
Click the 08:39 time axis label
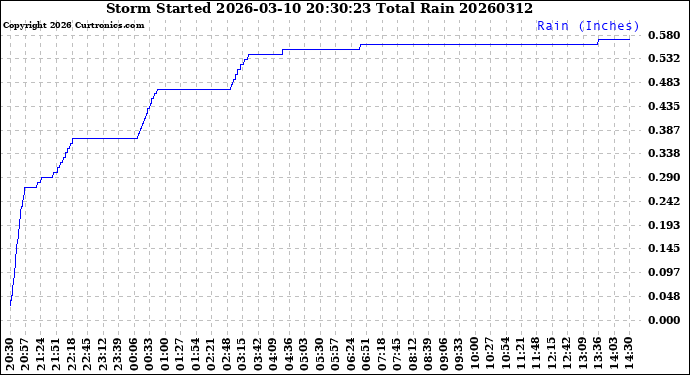[428, 354]
